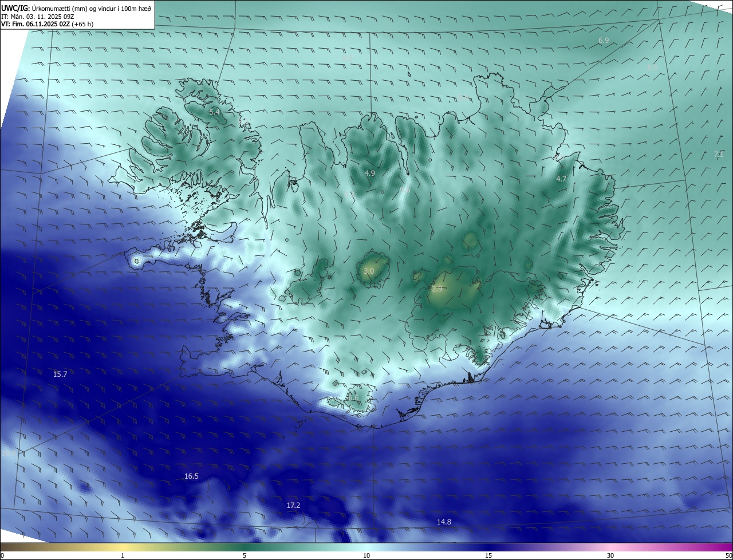This screenshot has width=733, height=560.
Task: Click the 6.9 value in the northeast
Action: [x=604, y=41]
